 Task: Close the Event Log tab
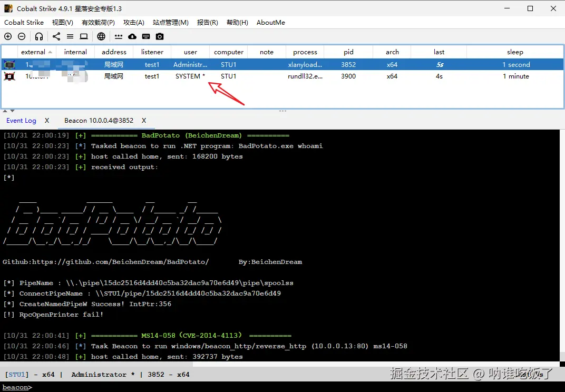tap(47, 121)
